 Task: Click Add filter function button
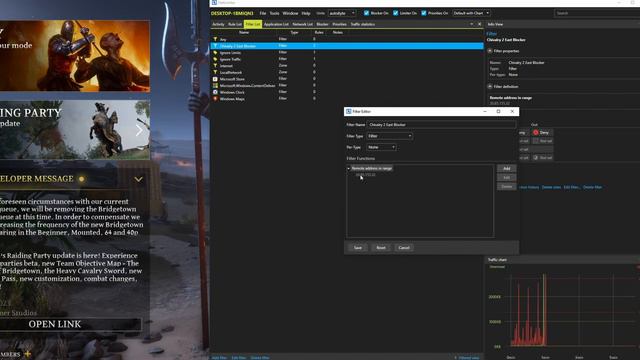coord(507,169)
